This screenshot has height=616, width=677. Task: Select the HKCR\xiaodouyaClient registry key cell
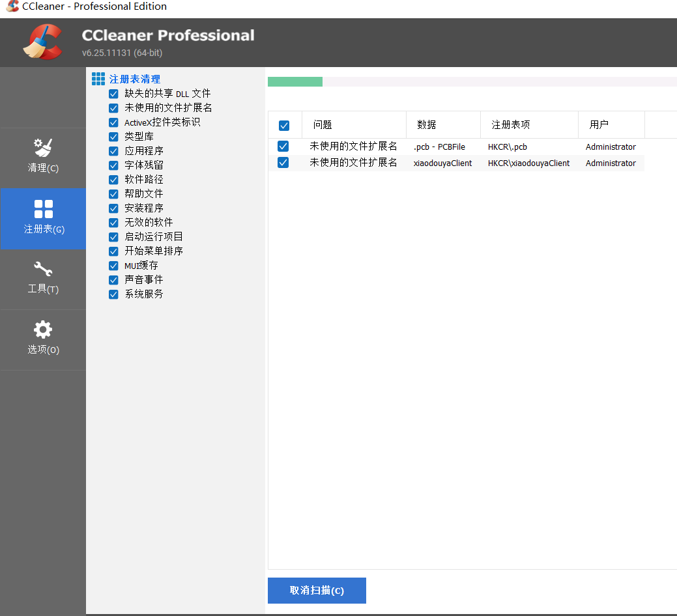(528, 163)
